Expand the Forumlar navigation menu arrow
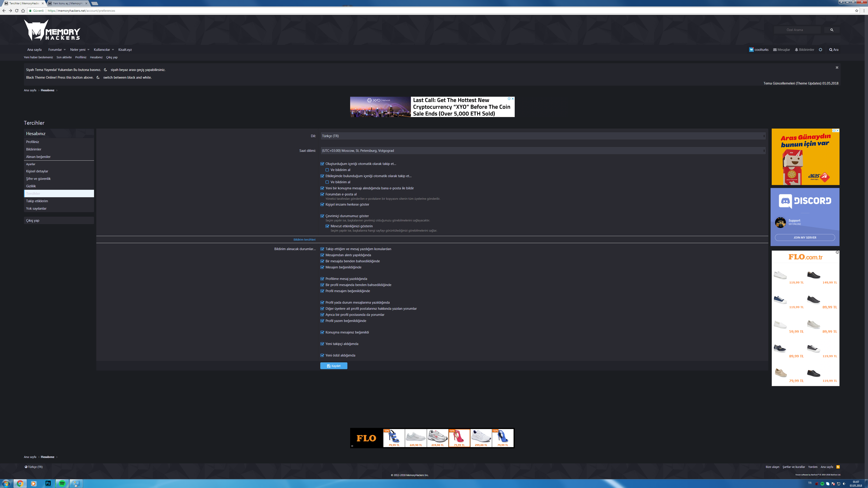 pos(65,50)
